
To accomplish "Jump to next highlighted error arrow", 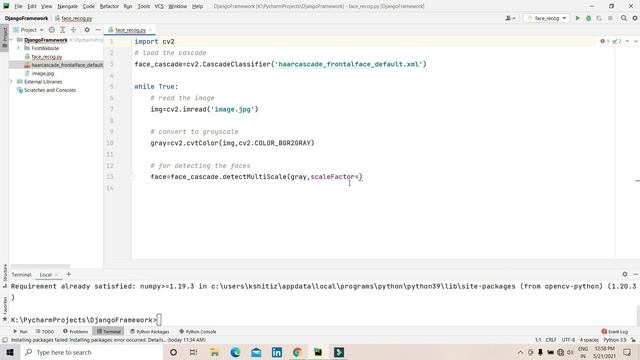I will (x=636, y=41).
